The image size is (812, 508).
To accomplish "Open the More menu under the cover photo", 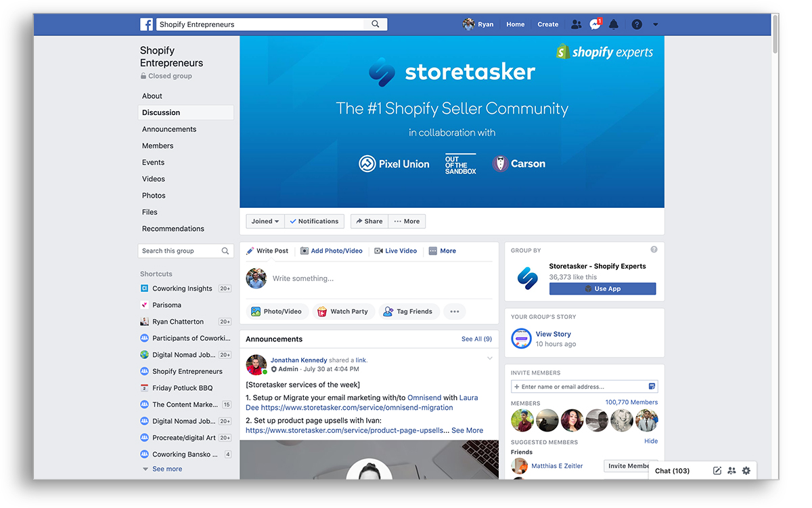I will [x=407, y=221].
